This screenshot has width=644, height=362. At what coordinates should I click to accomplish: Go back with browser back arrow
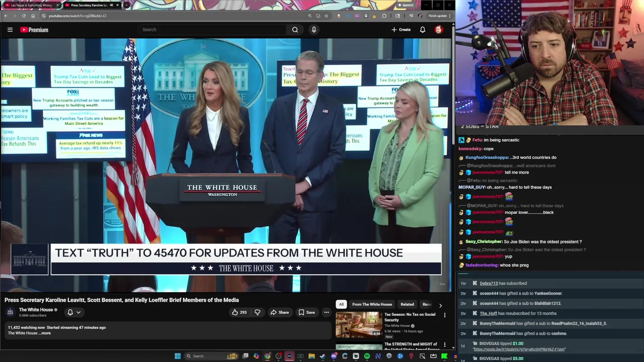click(6, 16)
